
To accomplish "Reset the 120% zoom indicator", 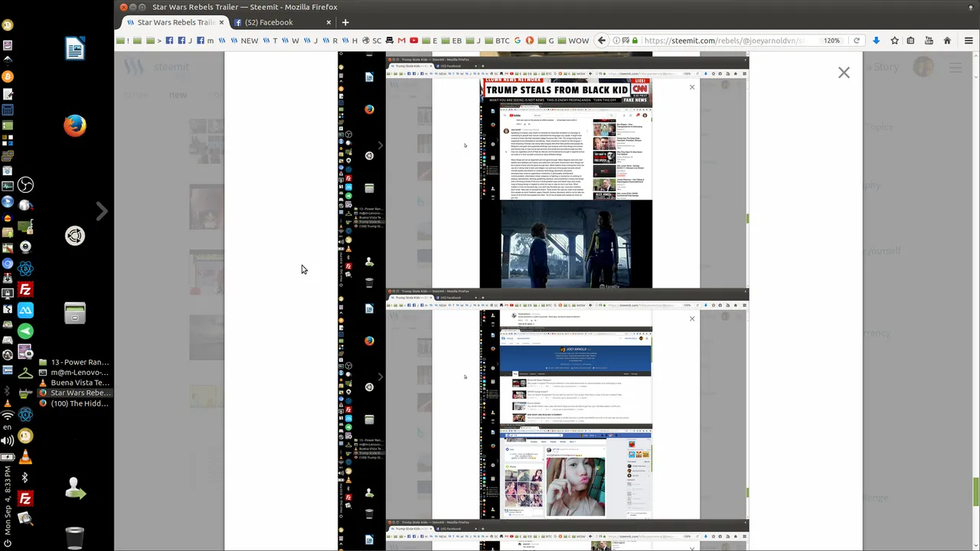I will pyautogui.click(x=831, y=41).
